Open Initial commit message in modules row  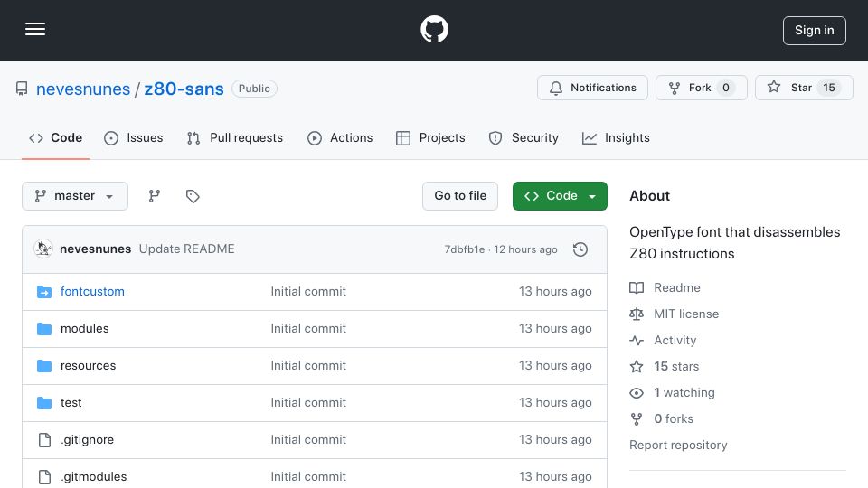308,329
